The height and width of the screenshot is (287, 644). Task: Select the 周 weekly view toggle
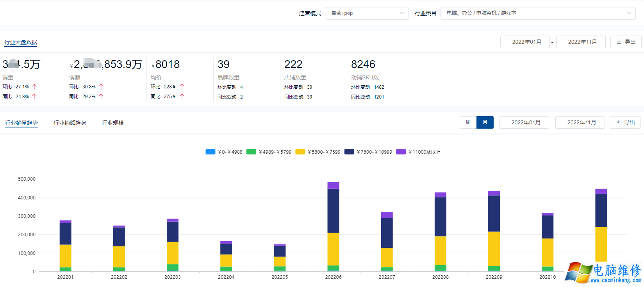pos(468,122)
